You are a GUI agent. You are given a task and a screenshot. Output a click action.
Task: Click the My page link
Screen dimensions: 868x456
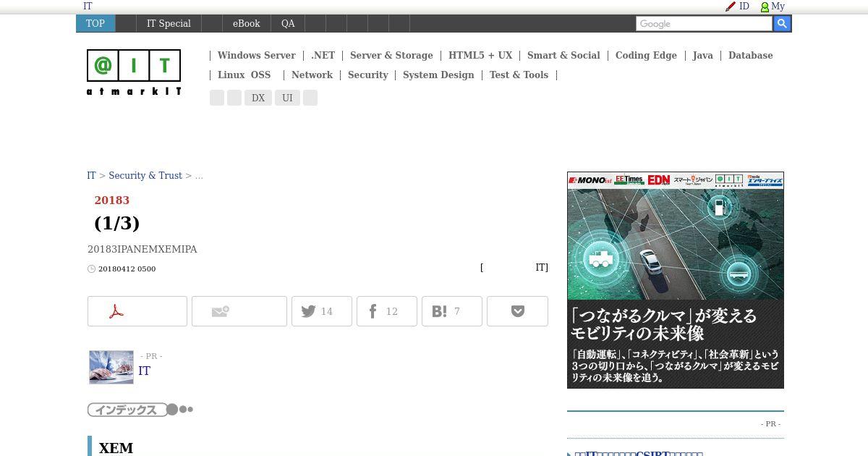[x=778, y=7]
